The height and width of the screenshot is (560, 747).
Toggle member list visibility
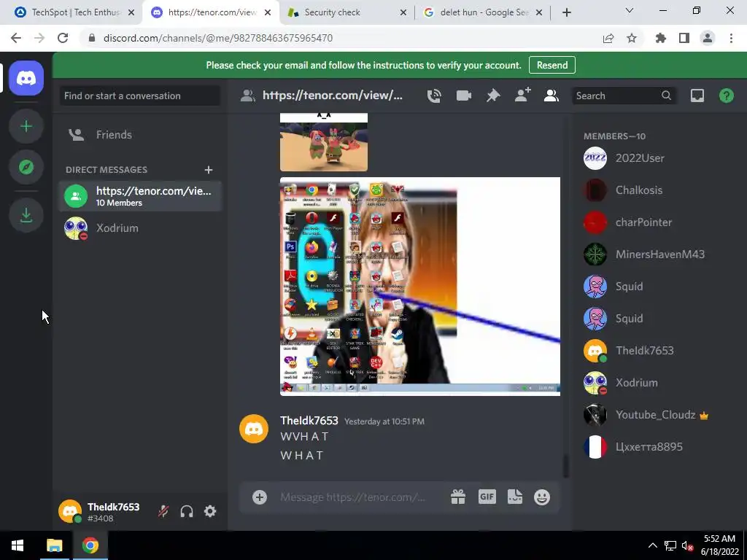[x=551, y=96]
